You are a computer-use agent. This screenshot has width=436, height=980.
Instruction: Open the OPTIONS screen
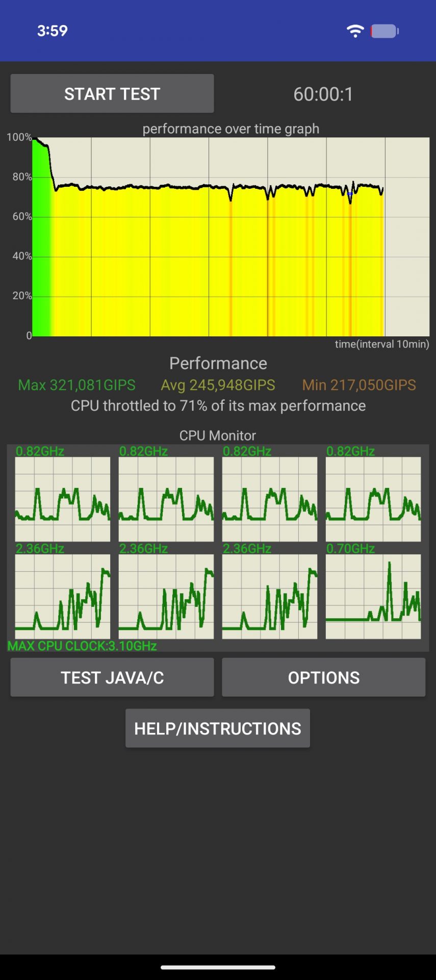(x=323, y=677)
